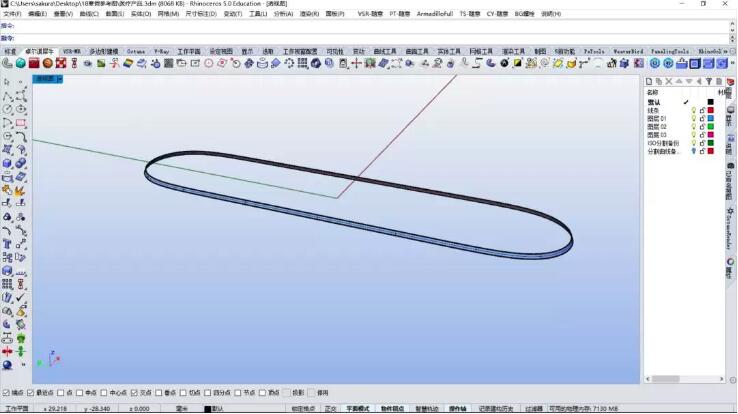Toggle 记录建构历史 in status bar

[495, 409]
